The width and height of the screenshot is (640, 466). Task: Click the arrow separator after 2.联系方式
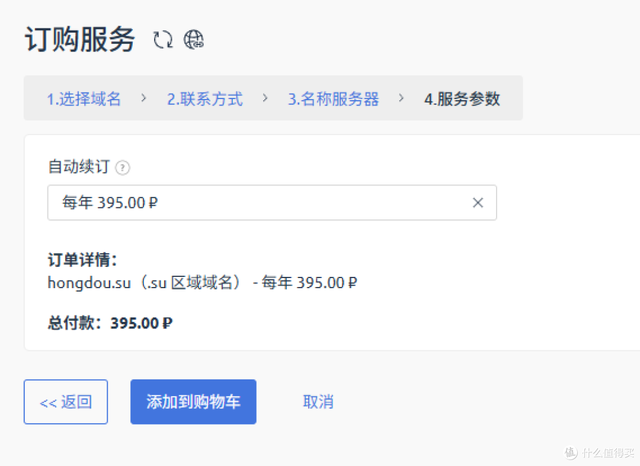pyautogui.click(x=265, y=98)
